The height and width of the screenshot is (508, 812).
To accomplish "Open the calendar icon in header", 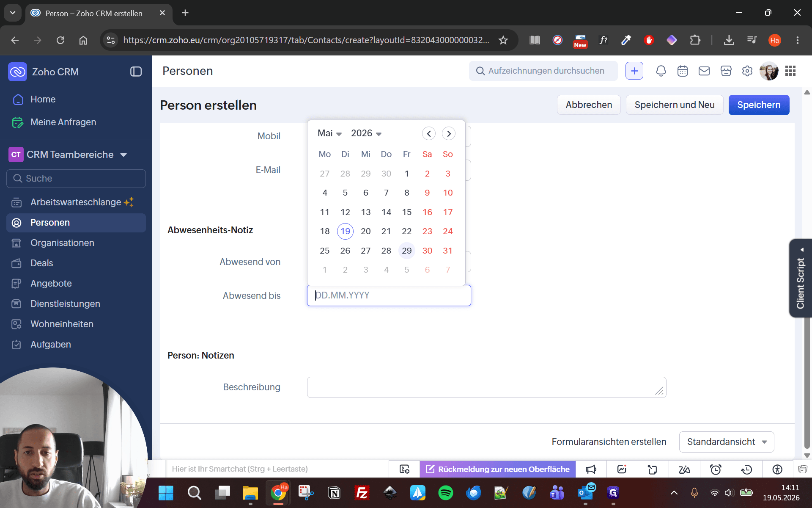I will (x=683, y=71).
